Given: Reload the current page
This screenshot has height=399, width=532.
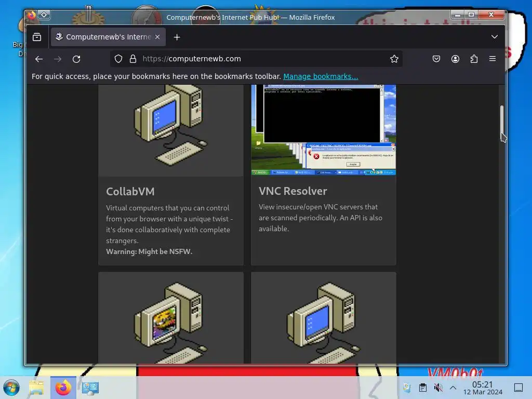Looking at the screenshot, I should coord(77,59).
